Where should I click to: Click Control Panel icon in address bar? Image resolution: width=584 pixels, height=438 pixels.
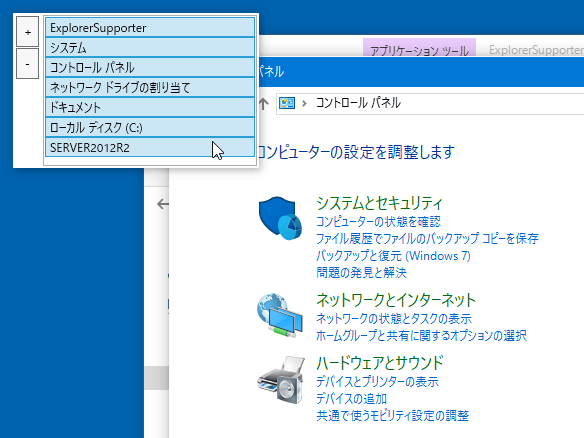coord(287,103)
